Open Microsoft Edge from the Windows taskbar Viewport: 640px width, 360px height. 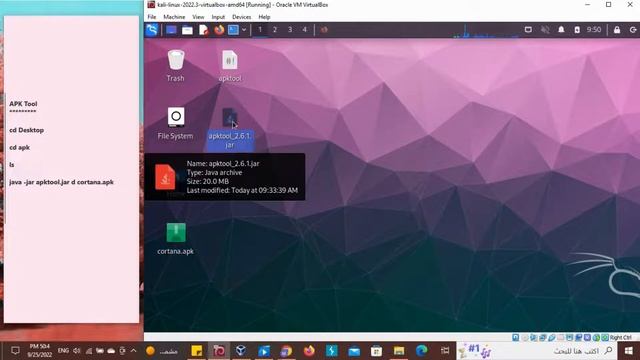422,351
